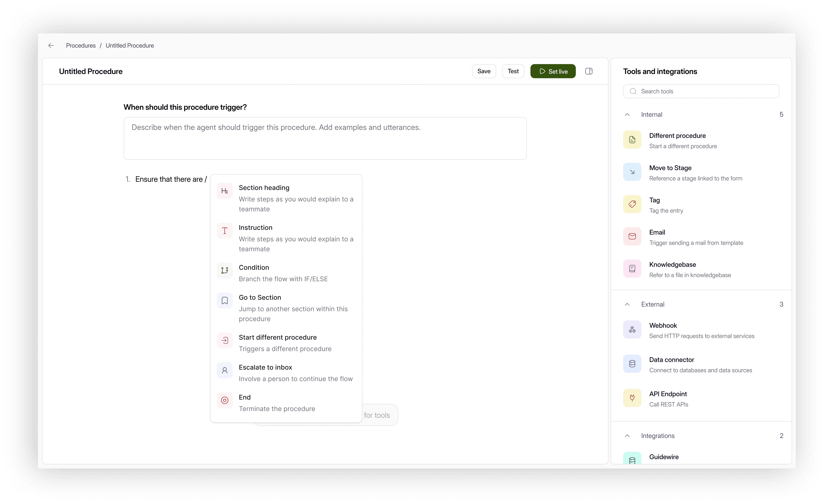Screen dimensions: 827x504
Task: Click the Different procedure document icon
Action: pyautogui.click(x=632, y=140)
